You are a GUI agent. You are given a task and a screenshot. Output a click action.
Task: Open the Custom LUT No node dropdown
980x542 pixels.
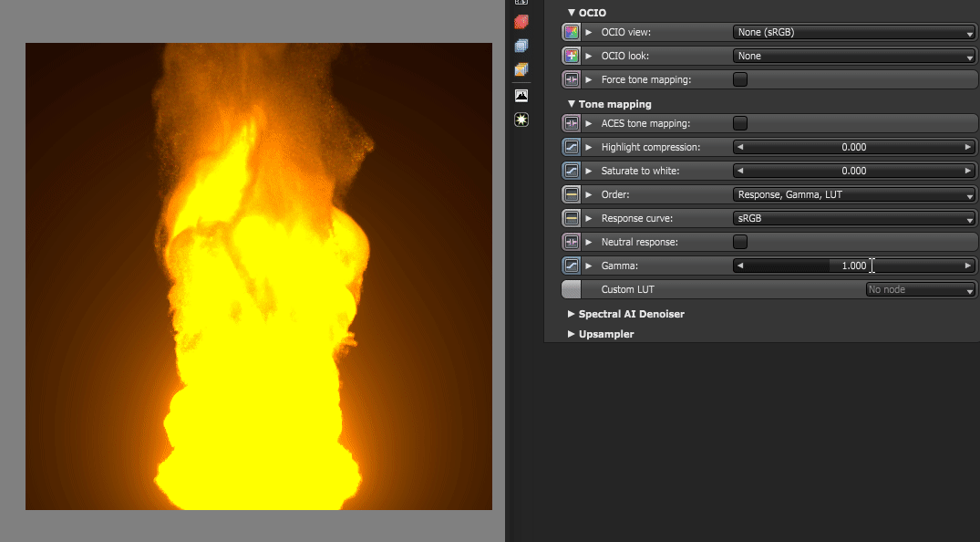click(921, 289)
